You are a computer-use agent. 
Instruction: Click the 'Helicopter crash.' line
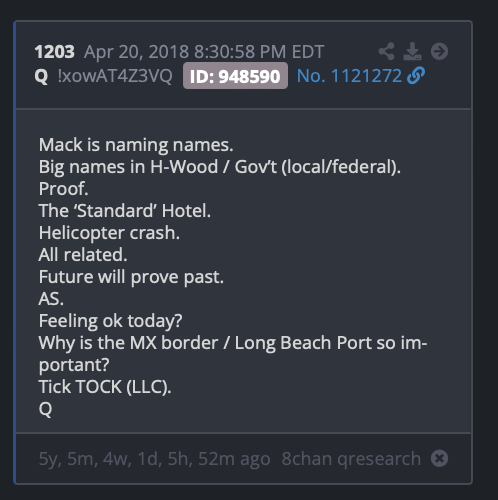pos(109,233)
